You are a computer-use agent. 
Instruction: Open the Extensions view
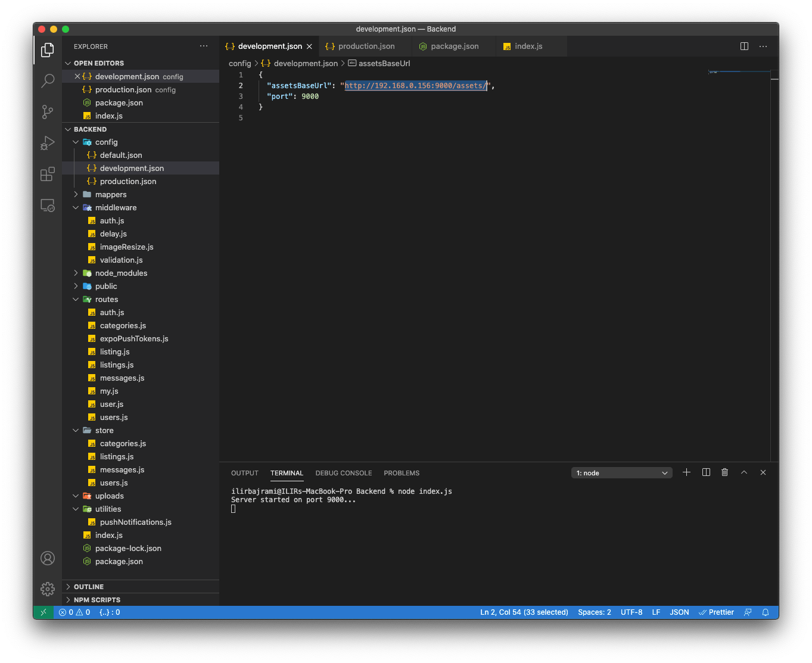pyautogui.click(x=47, y=173)
